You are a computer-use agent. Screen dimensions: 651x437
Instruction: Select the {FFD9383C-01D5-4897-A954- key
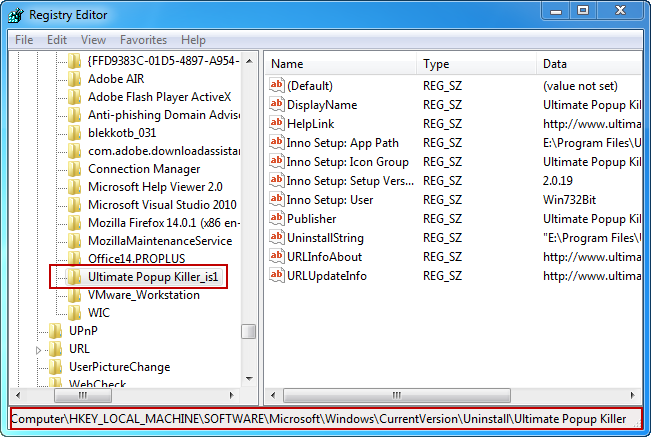(164, 61)
